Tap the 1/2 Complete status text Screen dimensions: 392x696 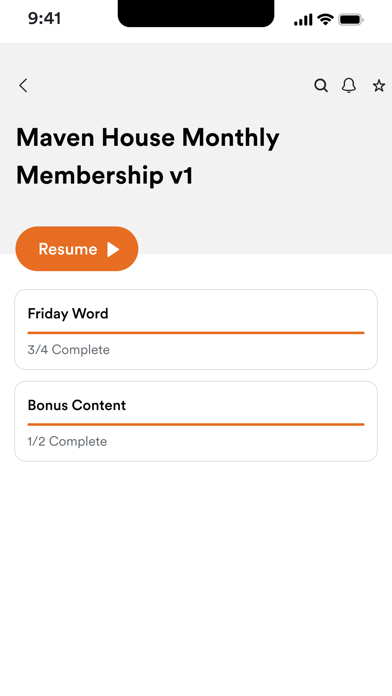click(x=67, y=442)
